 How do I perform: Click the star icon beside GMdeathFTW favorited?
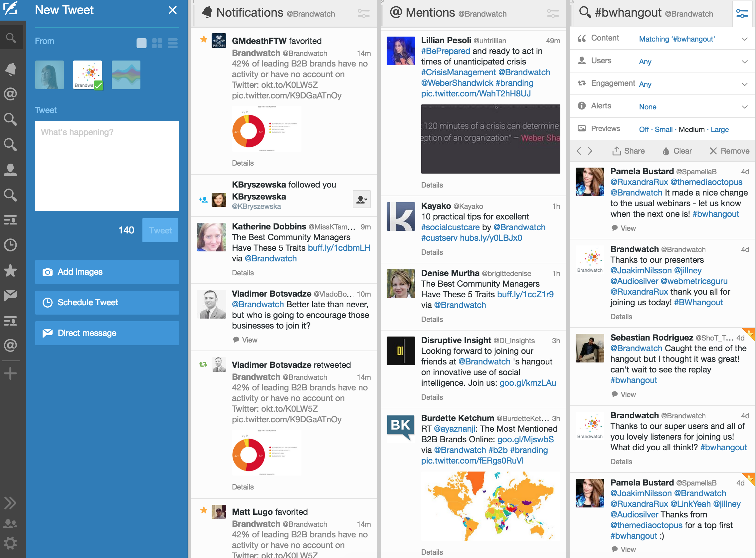click(x=204, y=40)
